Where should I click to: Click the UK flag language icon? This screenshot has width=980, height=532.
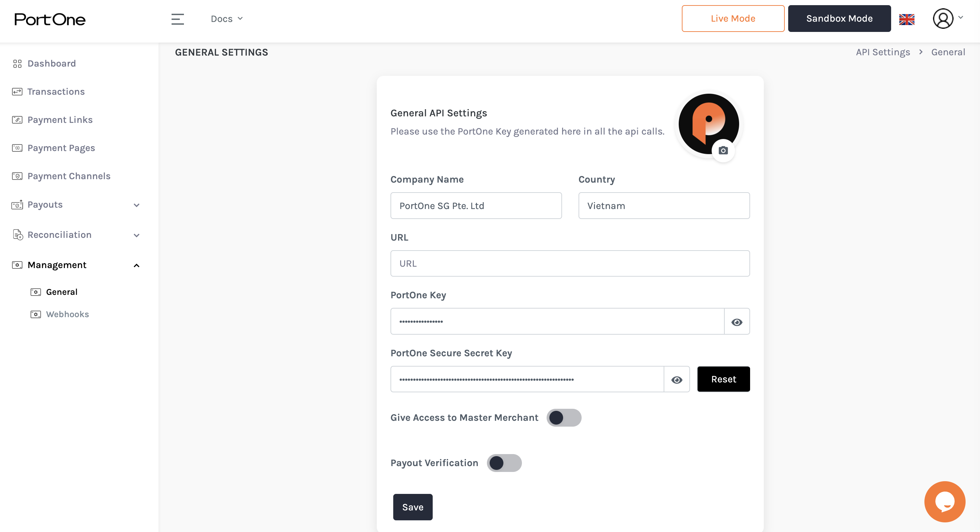[x=907, y=19]
